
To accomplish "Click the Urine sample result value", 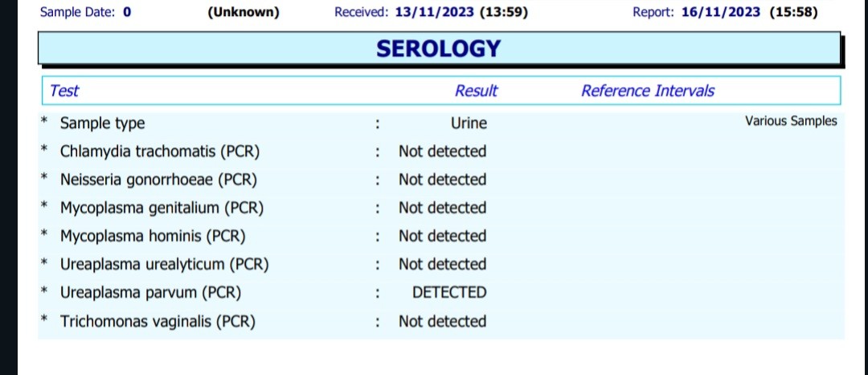I will 469,123.
